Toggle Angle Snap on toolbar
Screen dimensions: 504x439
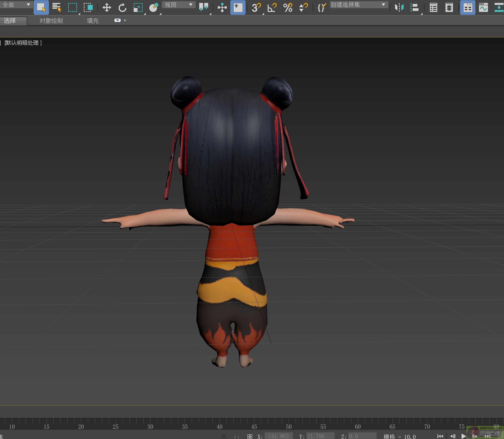[x=272, y=8]
